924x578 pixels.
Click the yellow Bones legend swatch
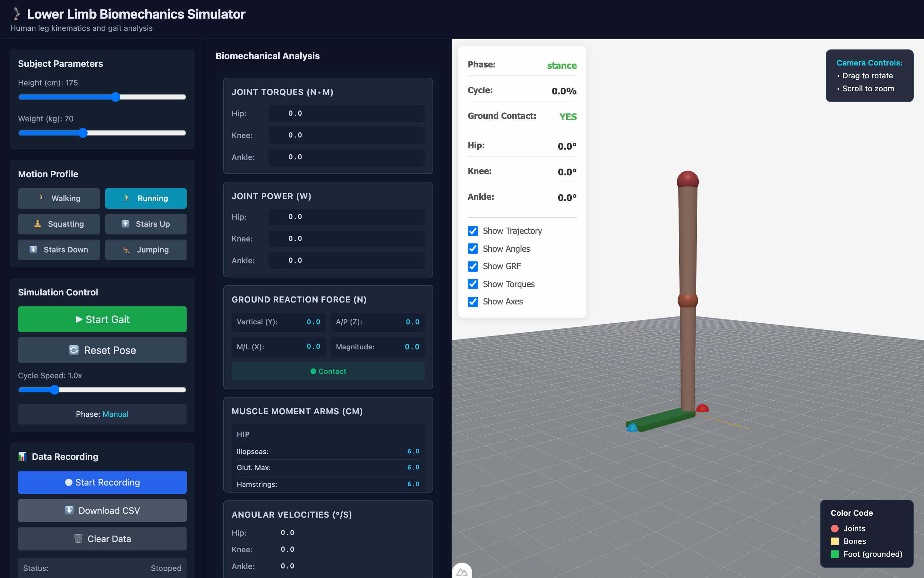(835, 541)
